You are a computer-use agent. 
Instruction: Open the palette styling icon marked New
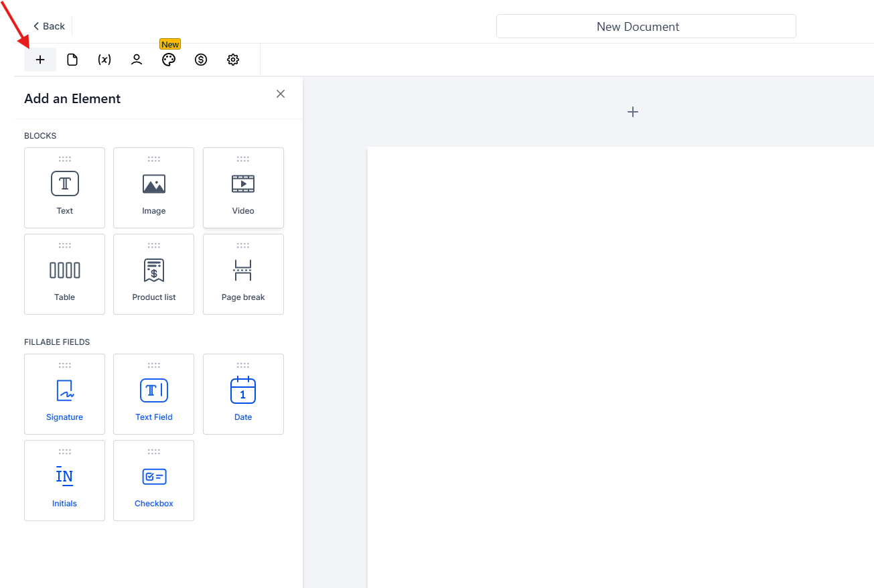(169, 60)
